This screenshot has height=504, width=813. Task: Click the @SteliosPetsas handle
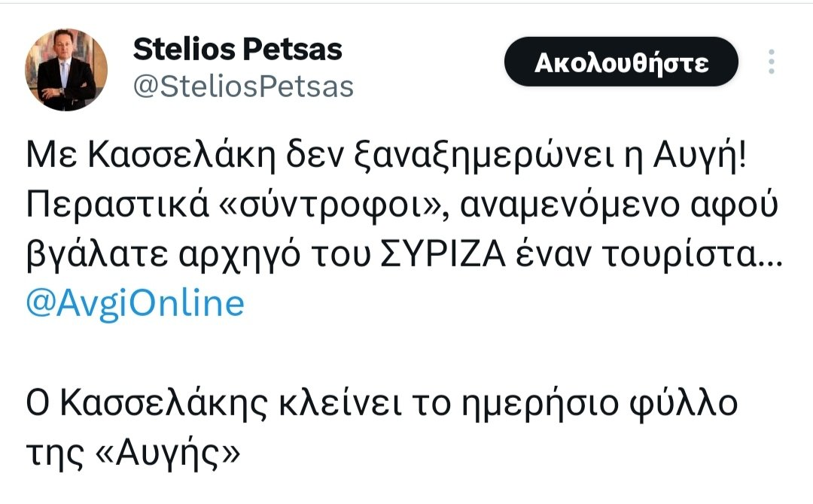click(x=242, y=87)
